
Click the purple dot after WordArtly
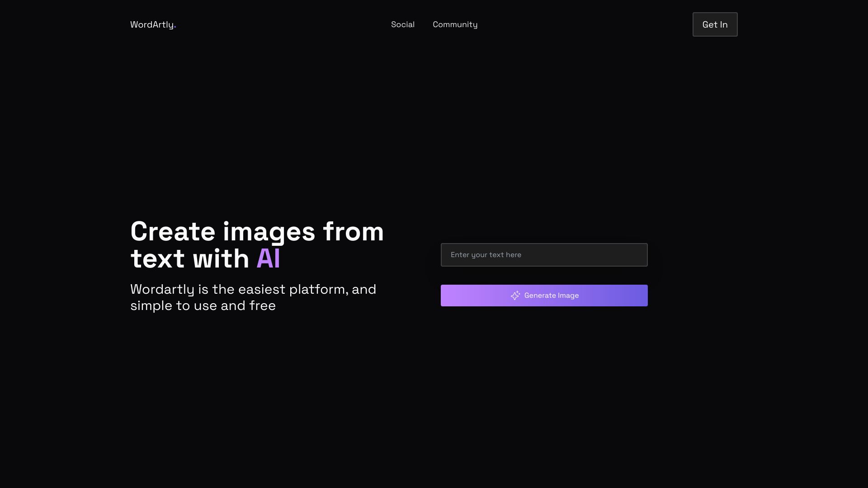[175, 27]
